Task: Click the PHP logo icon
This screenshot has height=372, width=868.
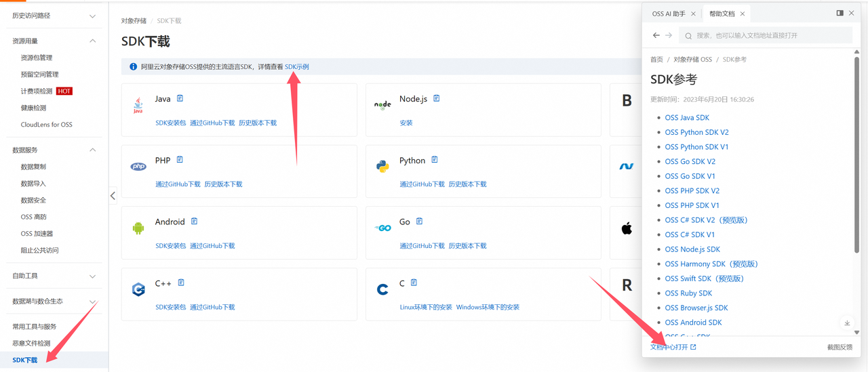Action: (x=138, y=167)
